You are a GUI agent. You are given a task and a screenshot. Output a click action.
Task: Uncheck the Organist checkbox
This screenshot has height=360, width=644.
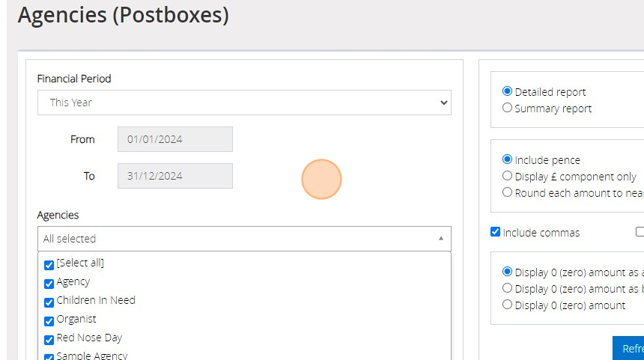[49, 321]
